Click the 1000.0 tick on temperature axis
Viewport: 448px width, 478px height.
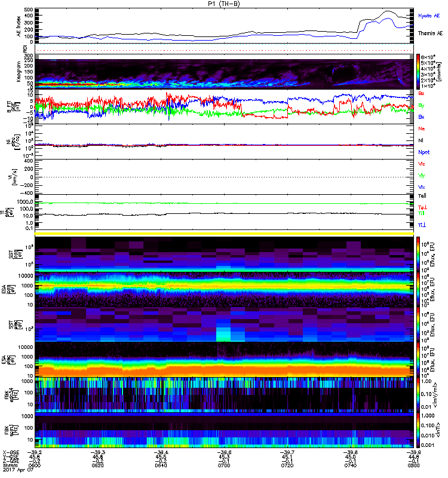25,202
